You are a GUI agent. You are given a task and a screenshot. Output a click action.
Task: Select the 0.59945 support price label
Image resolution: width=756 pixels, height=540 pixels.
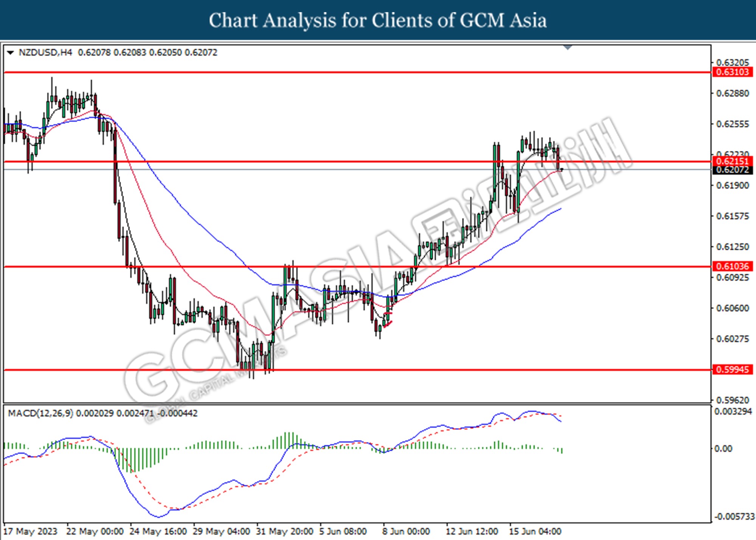[732, 369]
